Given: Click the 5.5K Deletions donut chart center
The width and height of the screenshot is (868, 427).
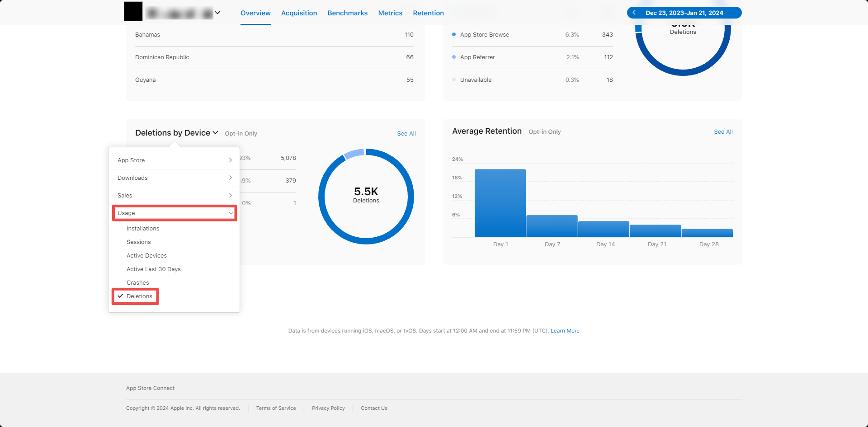Looking at the screenshot, I should [366, 196].
